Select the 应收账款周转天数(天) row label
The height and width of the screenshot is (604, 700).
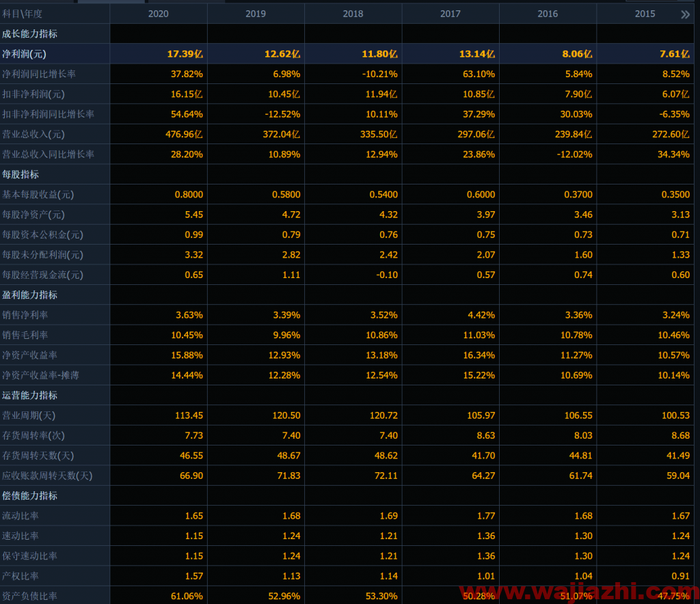(x=47, y=476)
